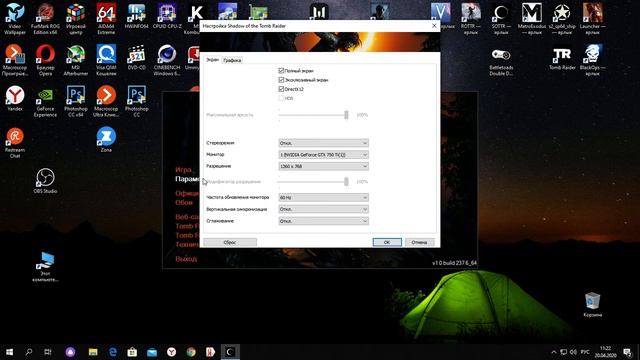
Task: Open the Tomb Raider TR icon
Action: [x=562, y=58]
